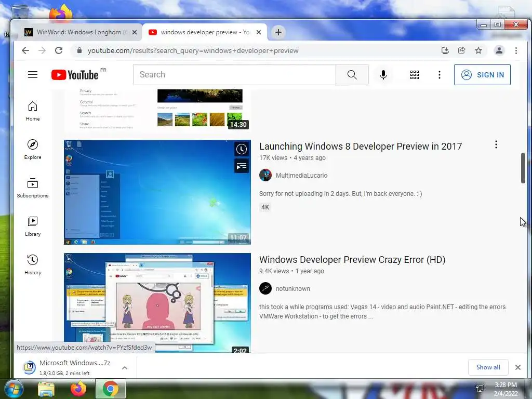The image size is (532, 399).
Task: Click the YouTube search field
Action: tap(234, 75)
